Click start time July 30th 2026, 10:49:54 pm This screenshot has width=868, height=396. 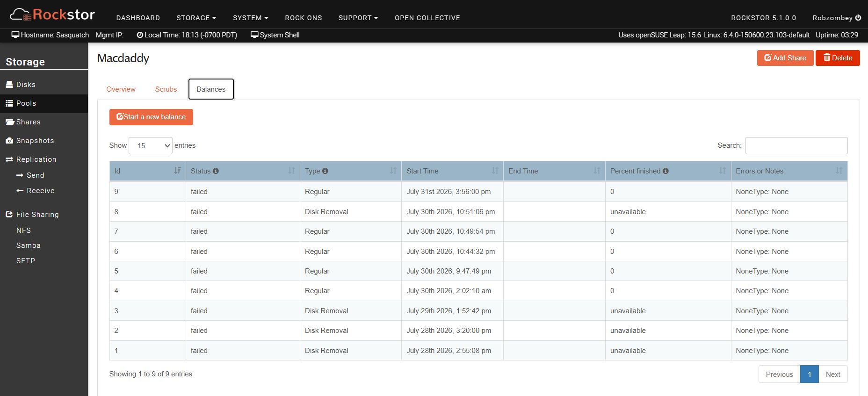tap(450, 231)
